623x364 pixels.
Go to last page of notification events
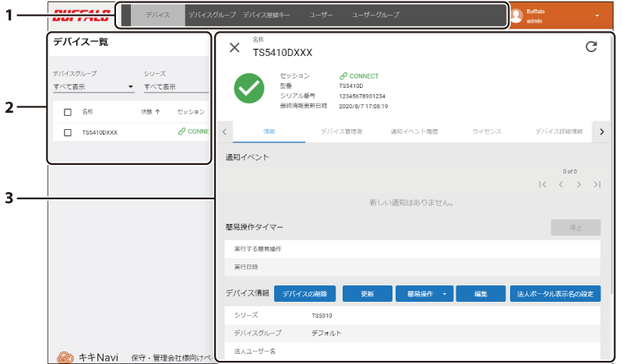pos(597,184)
